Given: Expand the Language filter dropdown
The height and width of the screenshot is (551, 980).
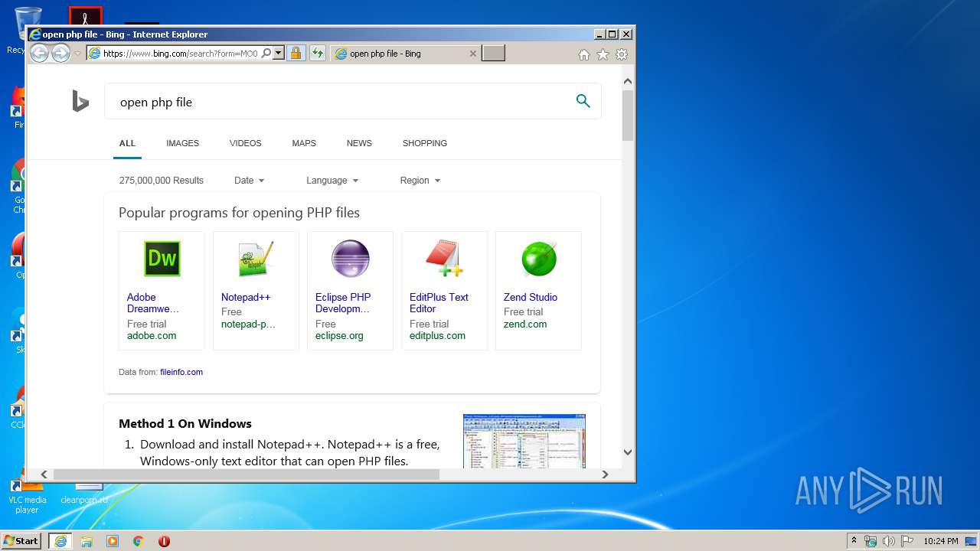Looking at the screenshot, I should (332, 181).
